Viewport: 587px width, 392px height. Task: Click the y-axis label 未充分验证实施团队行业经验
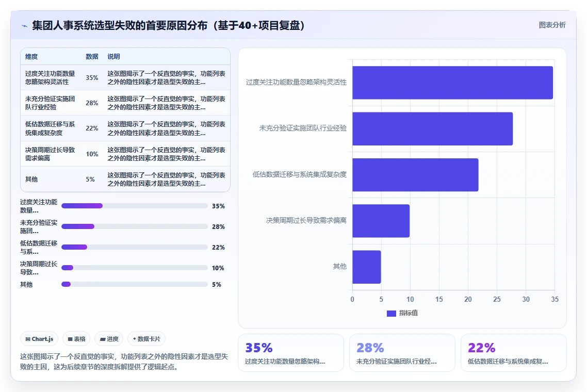pos(303,128)
